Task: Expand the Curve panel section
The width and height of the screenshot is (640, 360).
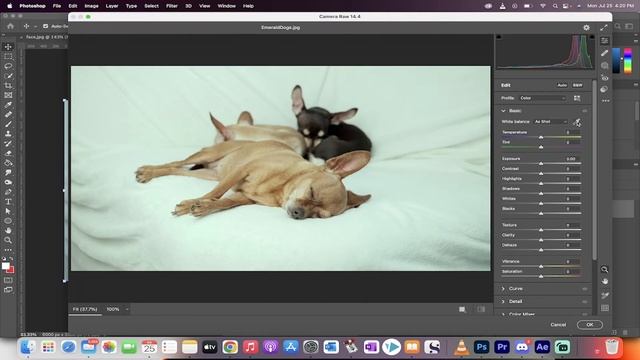Action: [x=503, y=289]
